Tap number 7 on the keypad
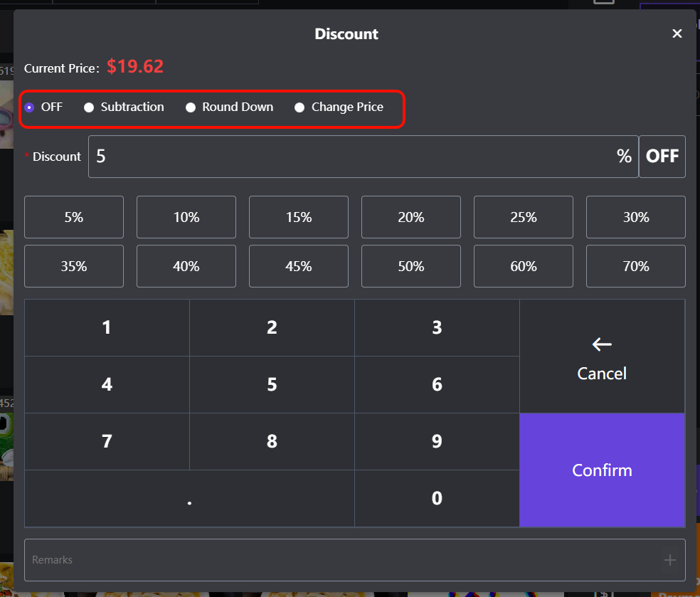This screenshot has width=700, height=597. click(x=107, y=441)
